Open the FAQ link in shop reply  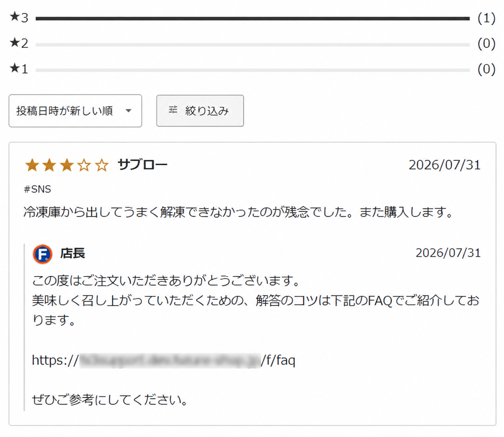(164, 360)
